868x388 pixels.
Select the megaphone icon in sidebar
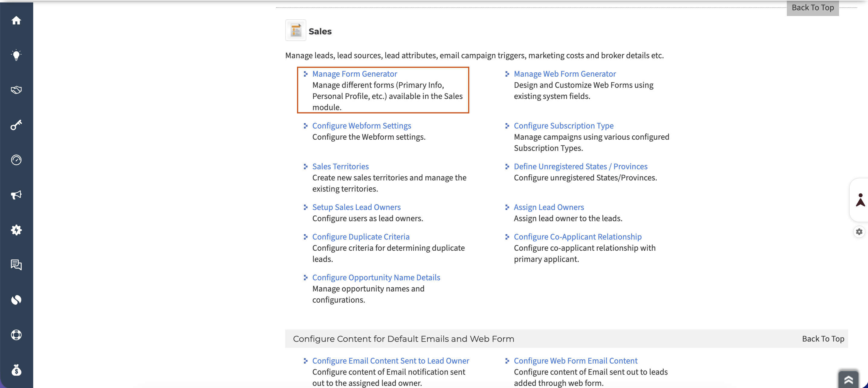click(x=16, y=195)
